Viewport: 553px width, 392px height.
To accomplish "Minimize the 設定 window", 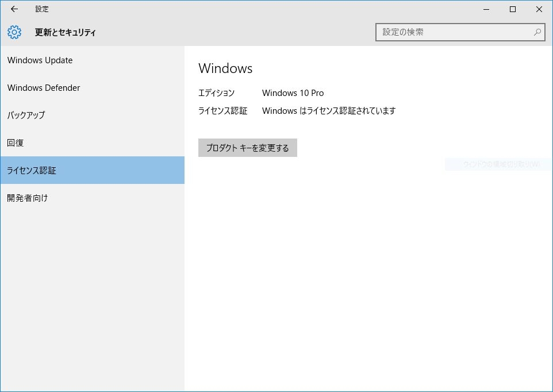I will 486,9.
